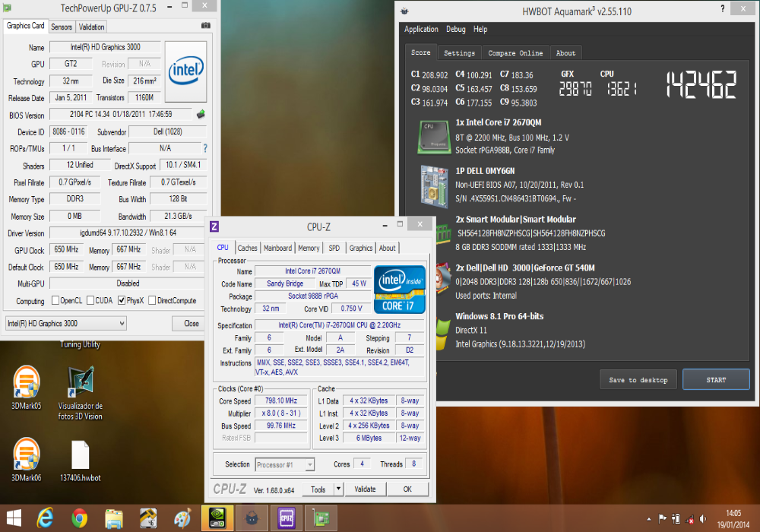Image resolution: width=760 pixels, height=532 pixels.
Task: Open the Compare Online tab
Action: click(515, 53)
